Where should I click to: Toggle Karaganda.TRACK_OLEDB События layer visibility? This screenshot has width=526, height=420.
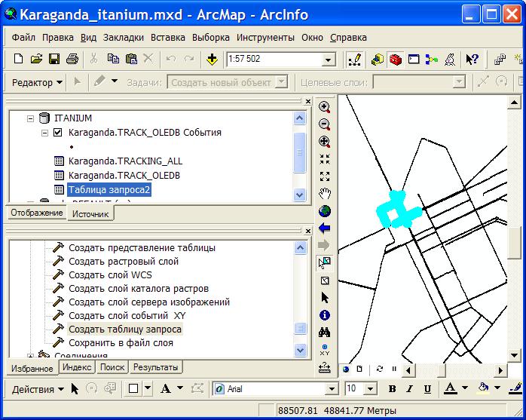click(58, 133)
